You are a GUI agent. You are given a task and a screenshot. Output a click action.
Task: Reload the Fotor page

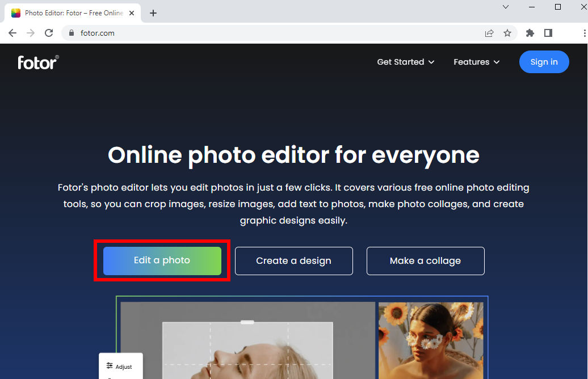tap(49, 33)
